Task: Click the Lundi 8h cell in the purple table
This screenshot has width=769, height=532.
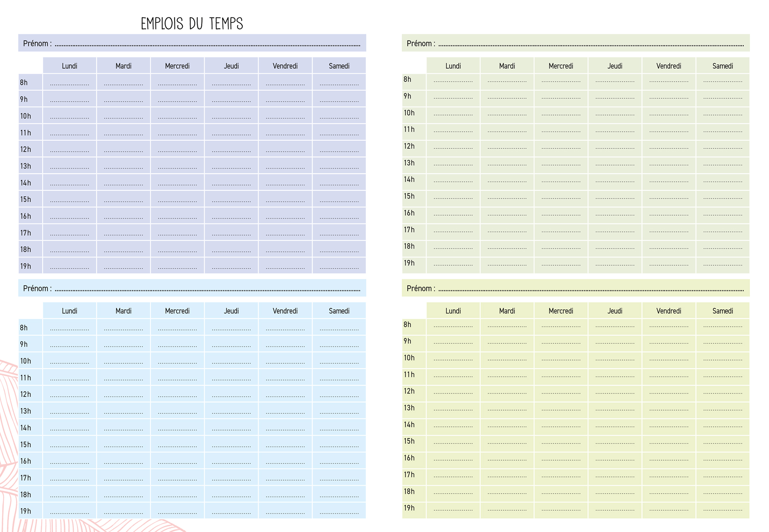Action: point(70,82)
